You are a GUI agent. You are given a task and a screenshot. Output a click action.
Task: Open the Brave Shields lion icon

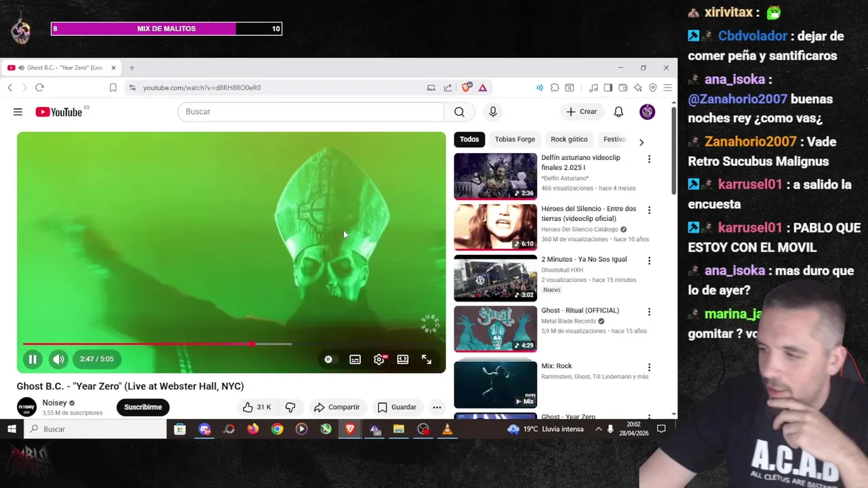(x=467, y=87)
